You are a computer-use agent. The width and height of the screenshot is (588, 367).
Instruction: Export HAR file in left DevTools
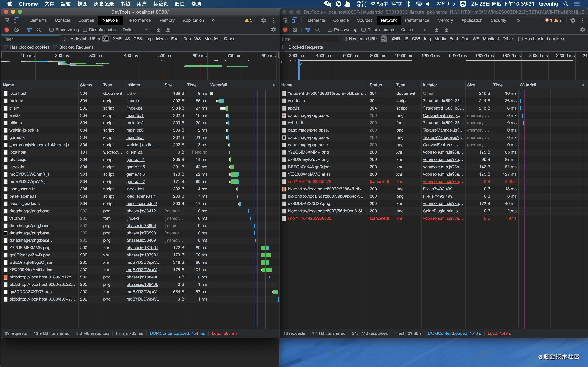click(x=168, y=30)
